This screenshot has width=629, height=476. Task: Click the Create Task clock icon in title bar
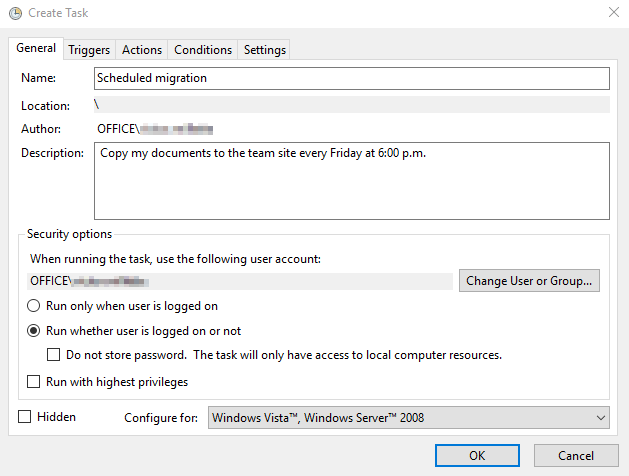15,13
